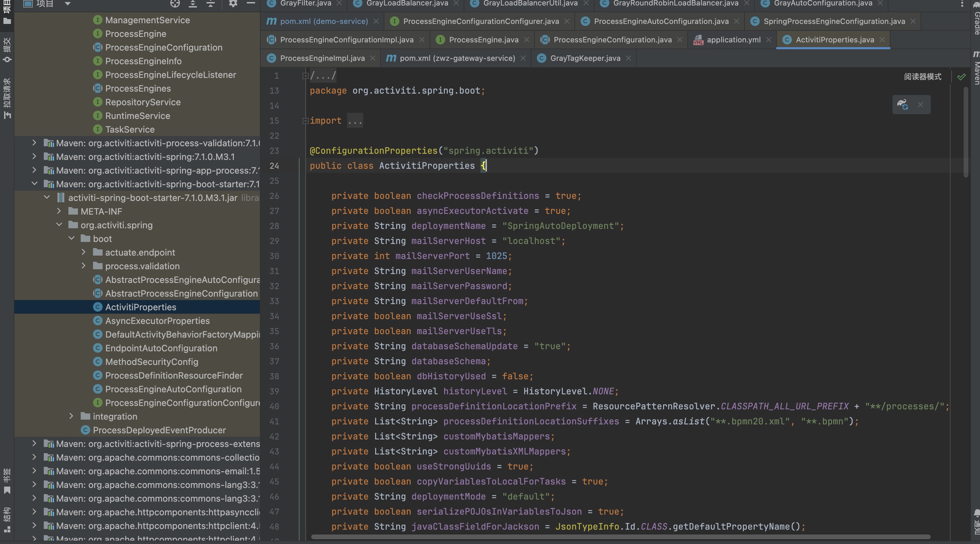The width and height of the screenshot is (980, 544).
Task: Unfold the collapsed header comment on line 1
Action: coord(305,76)
